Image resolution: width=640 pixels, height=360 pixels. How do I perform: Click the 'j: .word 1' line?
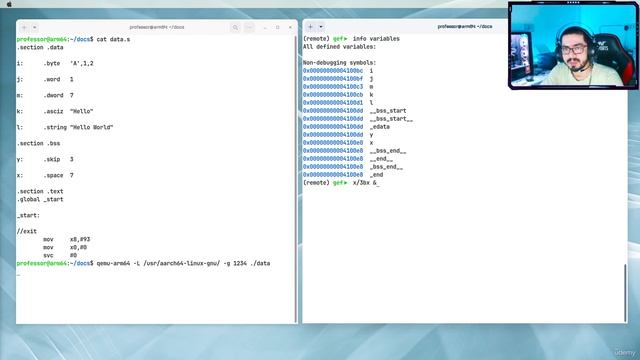coord(45,79)
